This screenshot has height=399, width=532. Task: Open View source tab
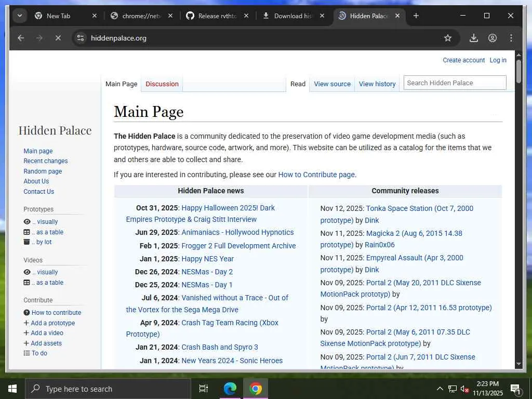coord(332,84)
